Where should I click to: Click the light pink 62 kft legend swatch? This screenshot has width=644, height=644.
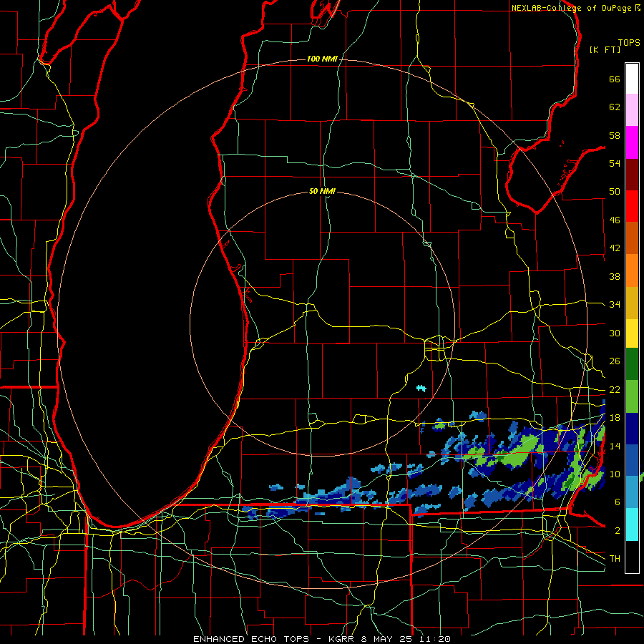click(632, 109)
